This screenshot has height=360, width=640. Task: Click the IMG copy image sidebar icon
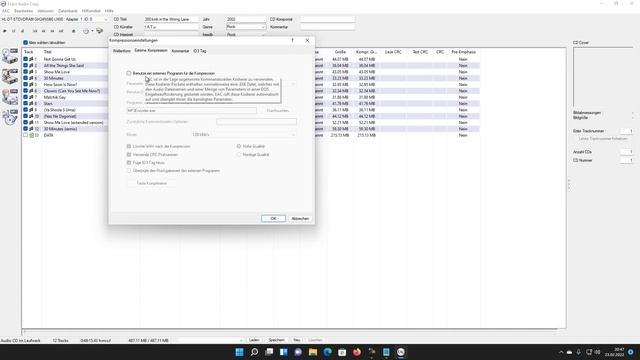click(x=10, y=96)
